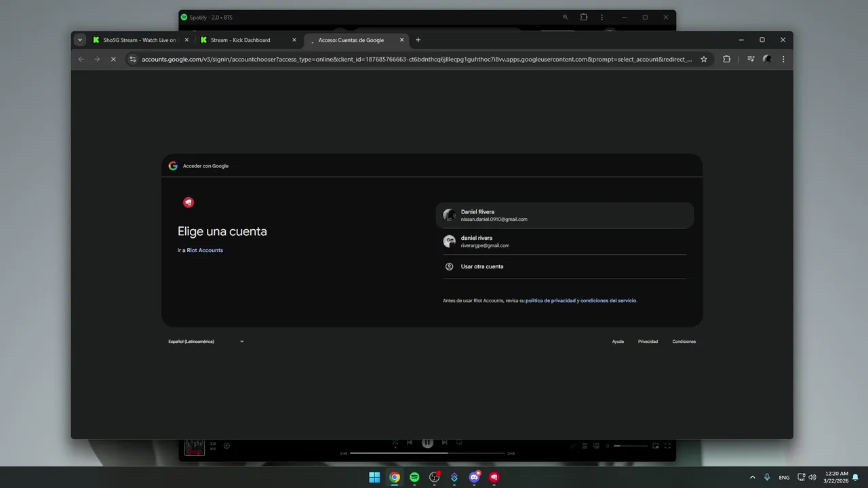This screenshot has width=868, height=488.
Task: Click the microphone tray icon
Action: pyautogui.click(x=767, y=477)
